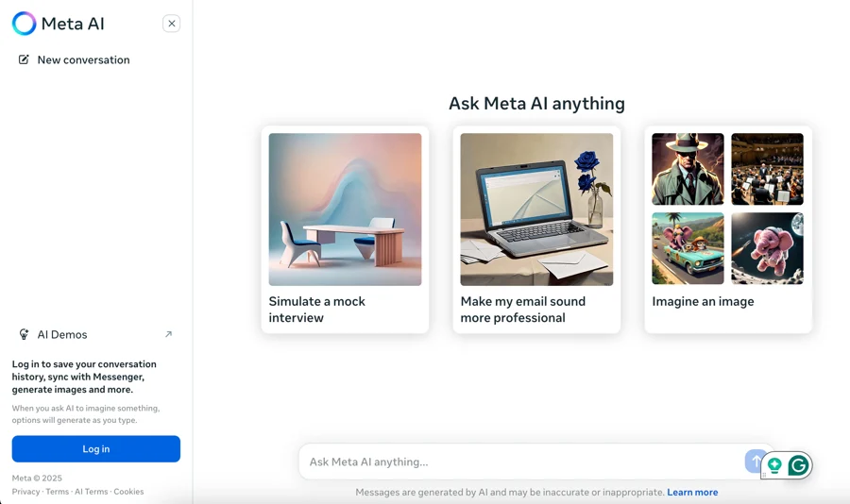Close the sidebar with the X button
The image size is (850, 504).
(x=171, y=24)
